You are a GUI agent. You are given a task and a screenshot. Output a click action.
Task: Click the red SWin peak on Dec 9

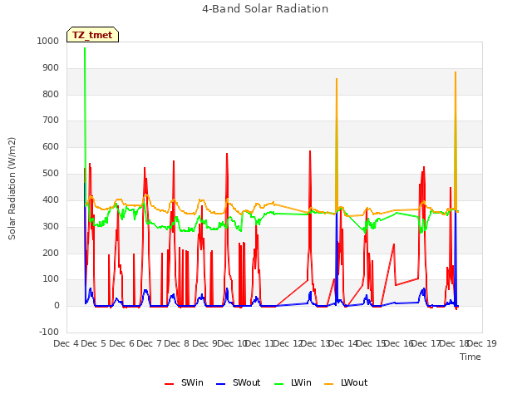coord(227,154)
